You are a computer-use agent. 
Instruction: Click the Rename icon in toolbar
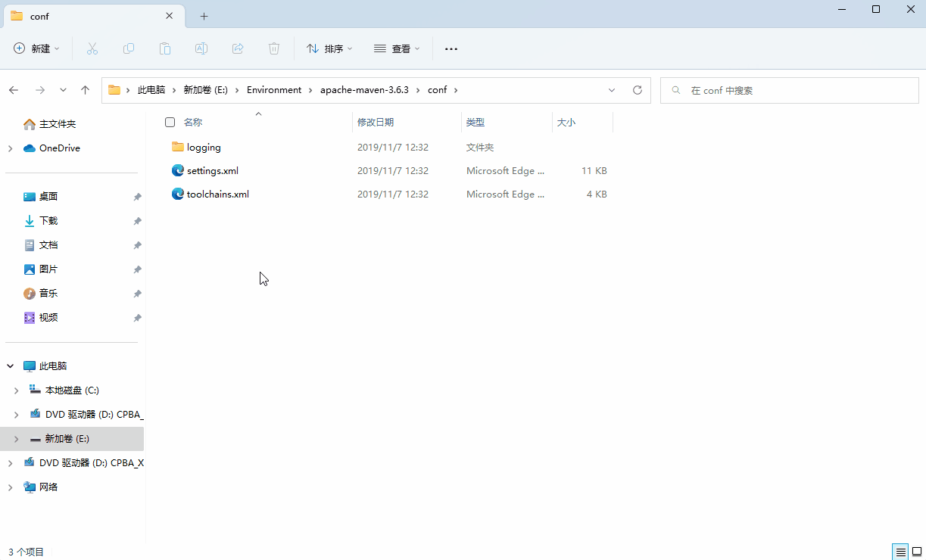pyautogui.click(x=201, y=48)
